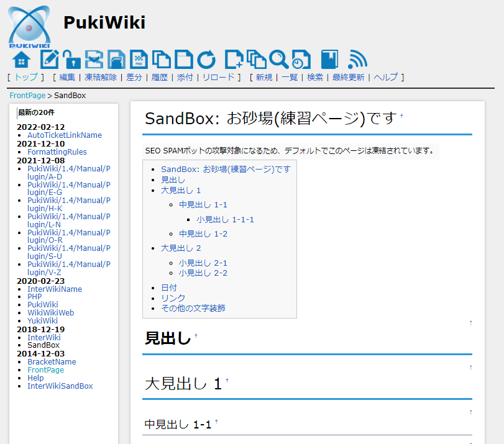Screen dimensions: 504x444
Task: Click the home (top) toolbar icon
Action: coord(22,60)
